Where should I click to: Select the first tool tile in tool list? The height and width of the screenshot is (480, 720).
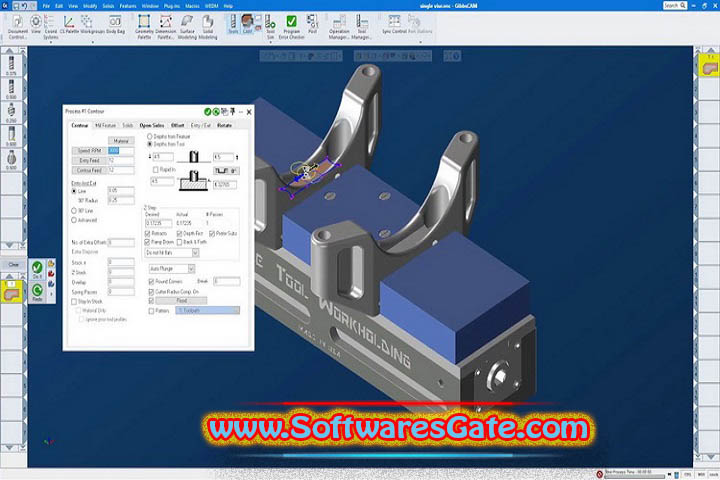11,65
